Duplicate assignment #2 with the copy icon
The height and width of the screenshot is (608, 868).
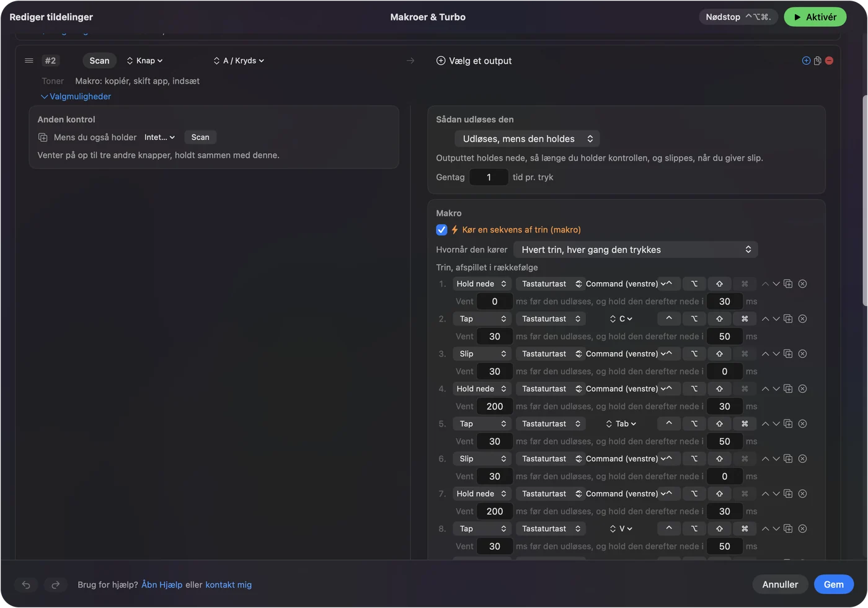point(818,61)
